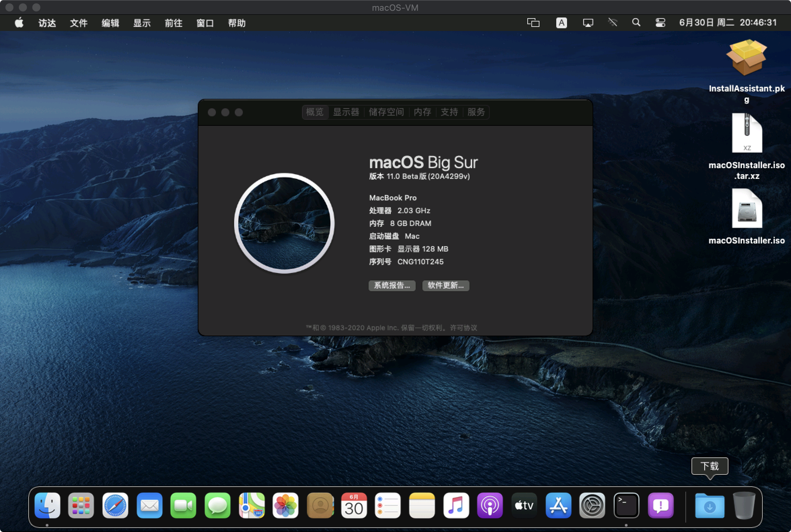Open the Mail app in Dock
This screenshot has width=791, height=532.
tap(149, 505)
